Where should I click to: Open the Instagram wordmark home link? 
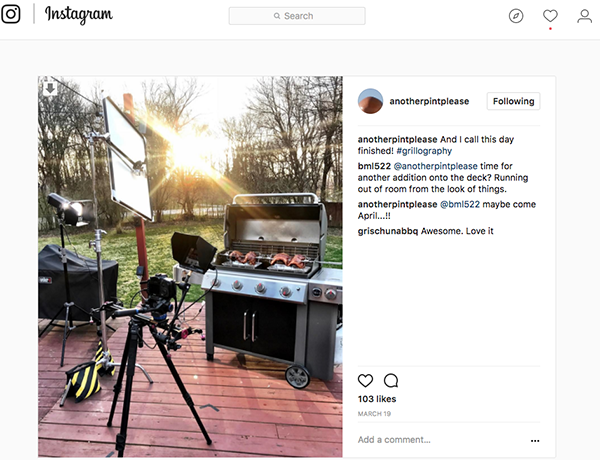point(79,15)
